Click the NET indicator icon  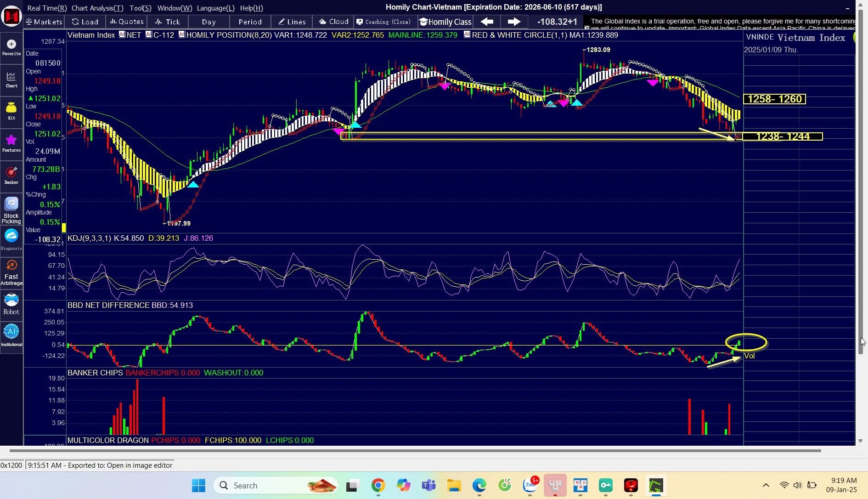(122, 34)
